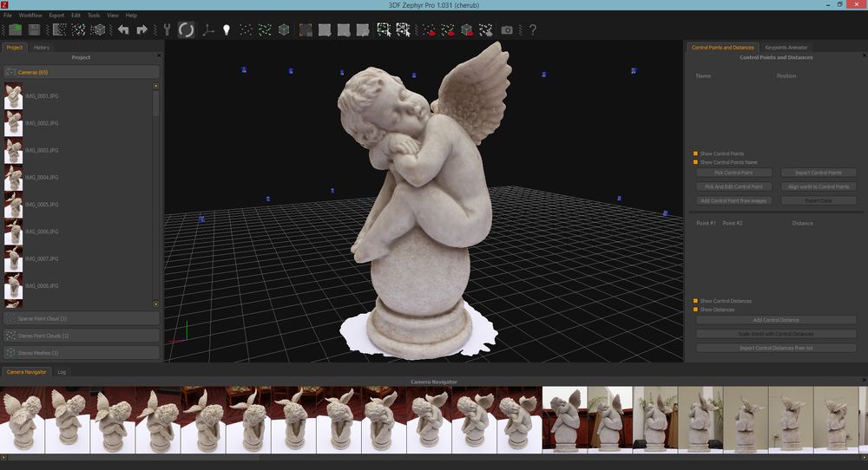The image size is (868, 470).
Task: Click the camera screenshot icon
Action: pos(507,29)
